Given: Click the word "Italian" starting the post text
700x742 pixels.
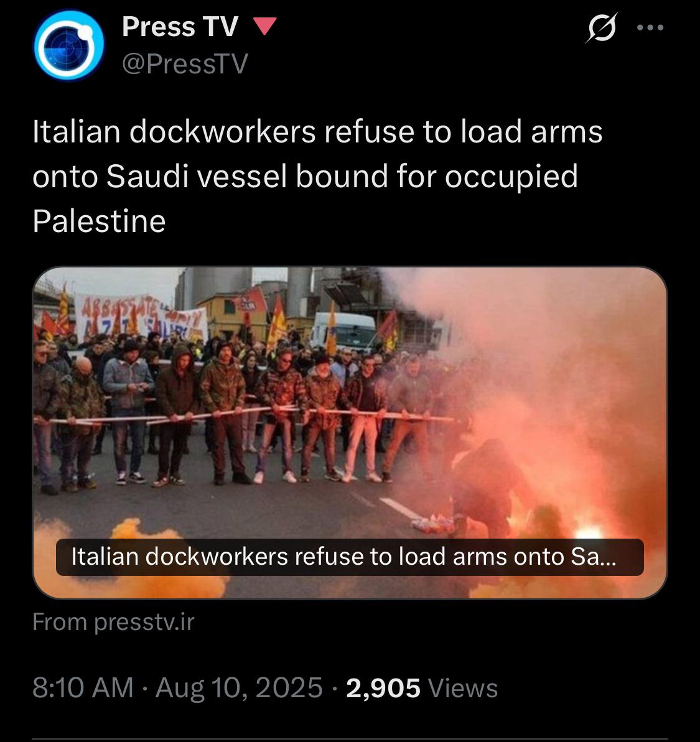Looking at the screenshot, I should pos(77,132).
